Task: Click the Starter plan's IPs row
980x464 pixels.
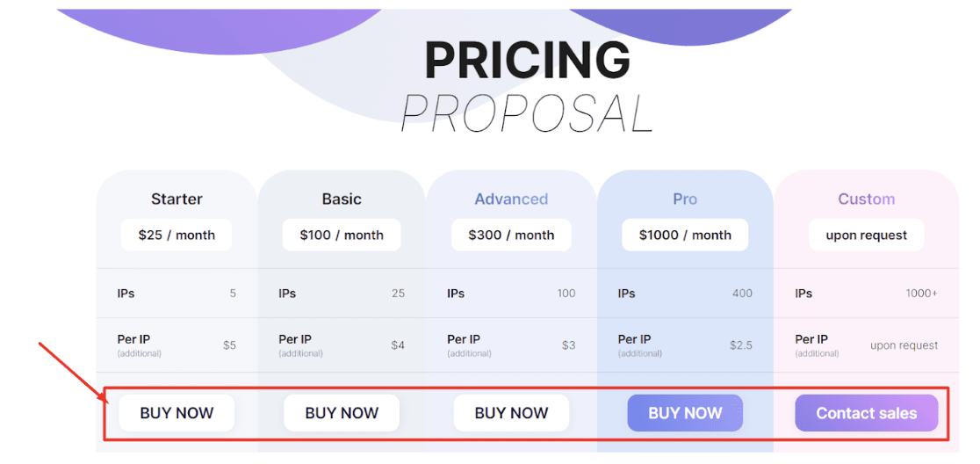Action: click(177, 294)
